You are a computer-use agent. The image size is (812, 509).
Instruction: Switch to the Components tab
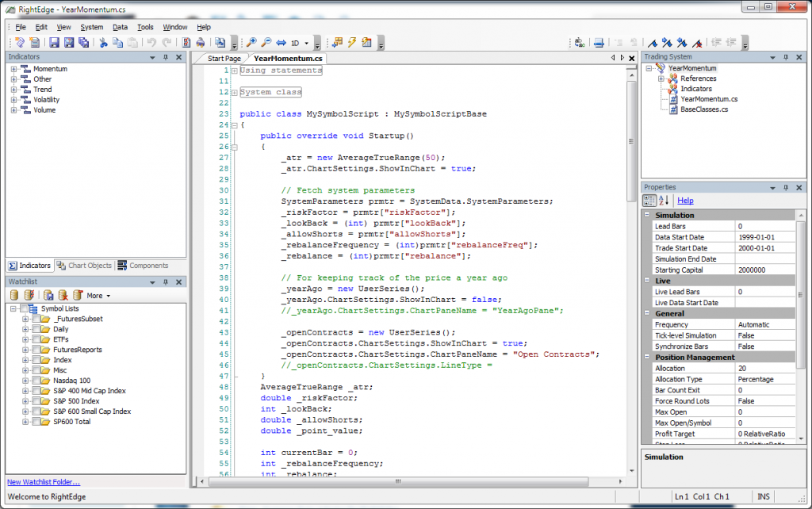143,266
